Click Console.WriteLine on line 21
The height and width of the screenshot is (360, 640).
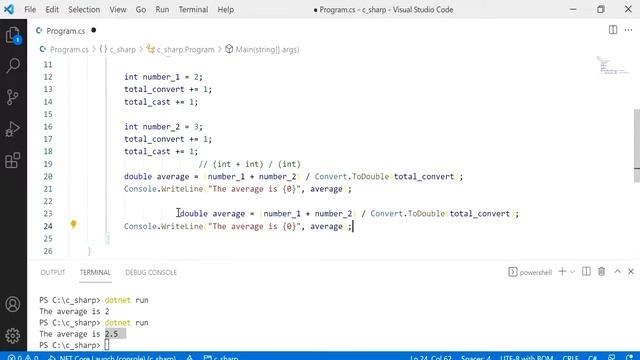point(163,189)
